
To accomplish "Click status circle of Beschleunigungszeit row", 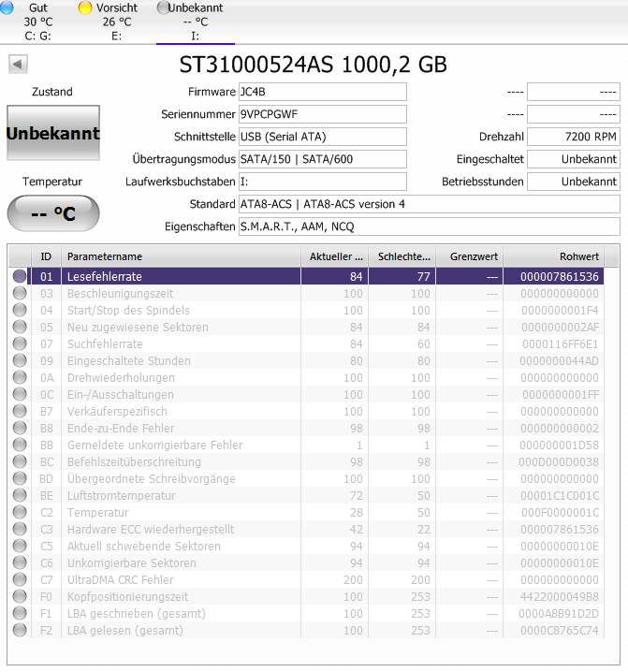I will point(20,293).
